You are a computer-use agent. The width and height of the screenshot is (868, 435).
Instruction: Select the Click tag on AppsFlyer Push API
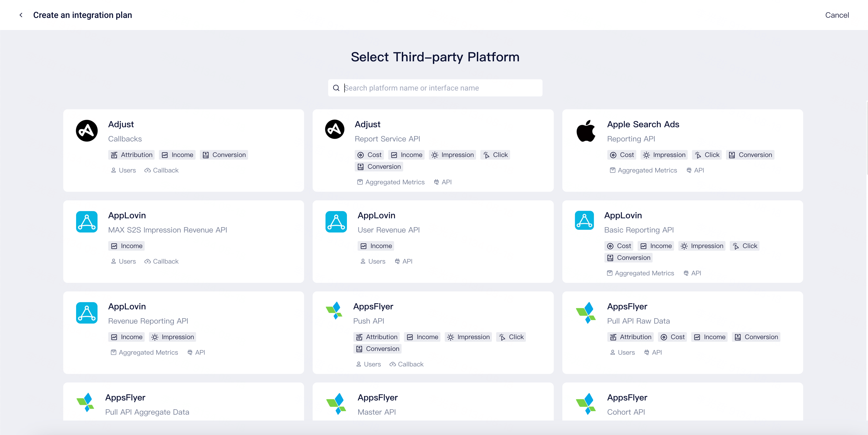pyautogui.click(x=511, y=337)
